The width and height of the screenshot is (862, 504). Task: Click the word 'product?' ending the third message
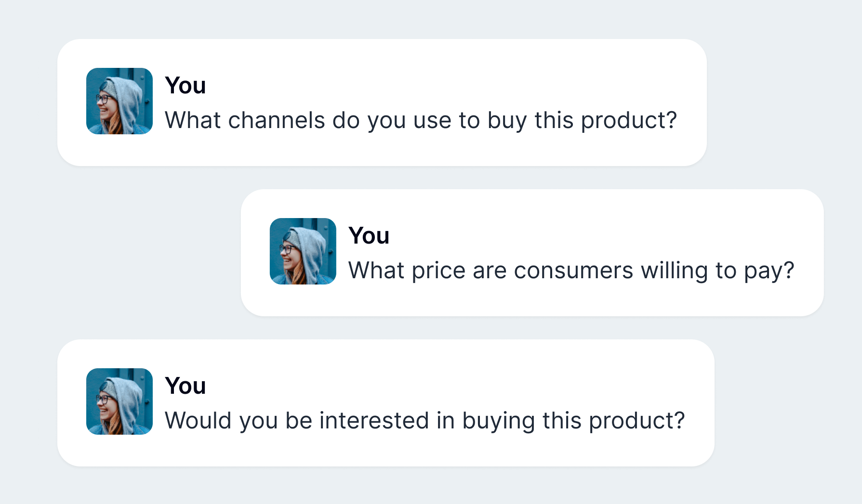[x=637, y=422]
